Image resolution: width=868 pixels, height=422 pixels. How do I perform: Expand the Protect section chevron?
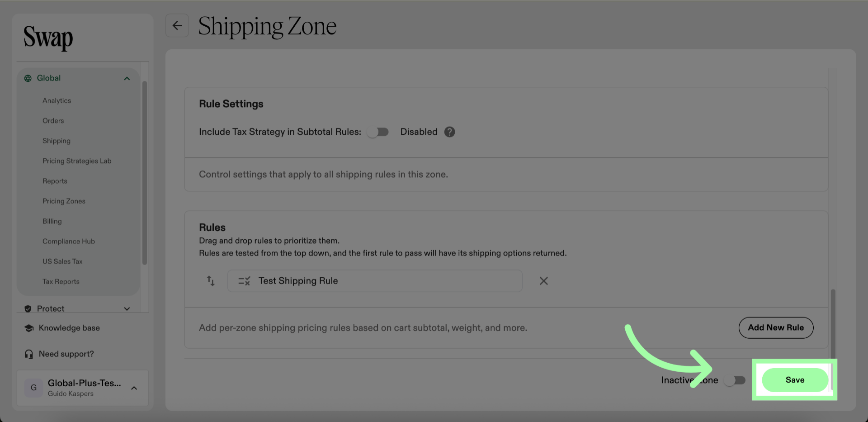[127, 308]
